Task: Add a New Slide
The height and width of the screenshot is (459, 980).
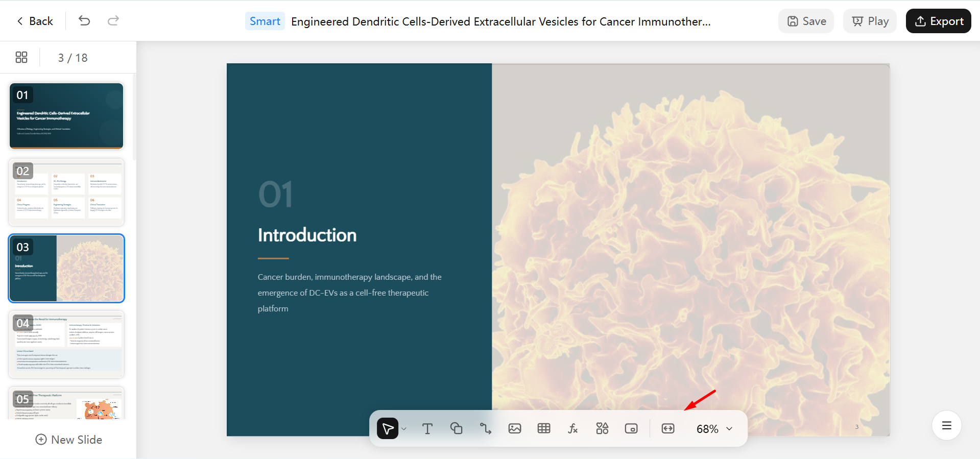Action: click(x=68, y=440)
